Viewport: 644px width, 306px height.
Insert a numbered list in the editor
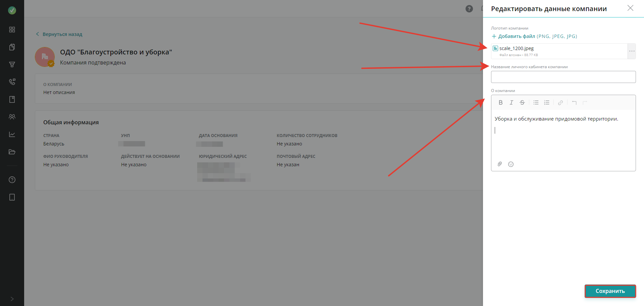coord(547,103)
